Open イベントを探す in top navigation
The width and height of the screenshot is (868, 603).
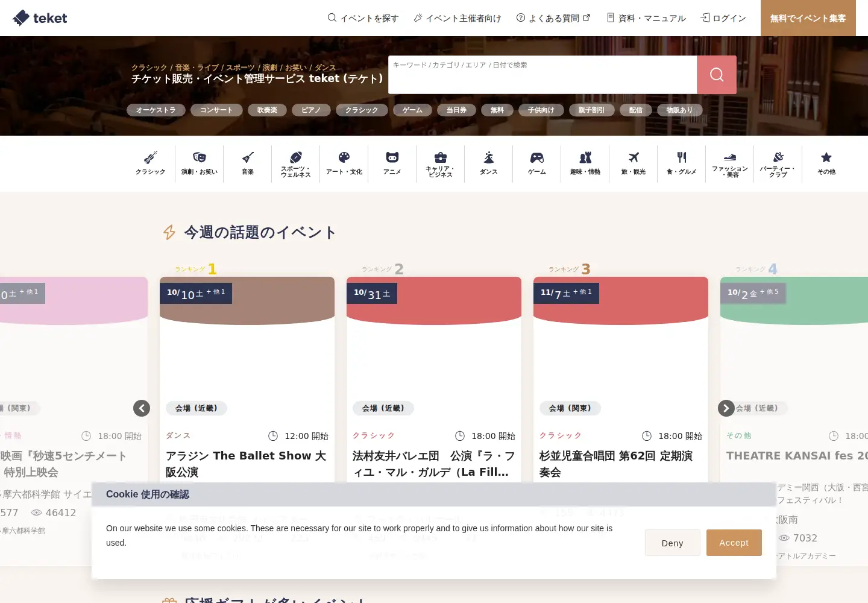tap(363, 18)
